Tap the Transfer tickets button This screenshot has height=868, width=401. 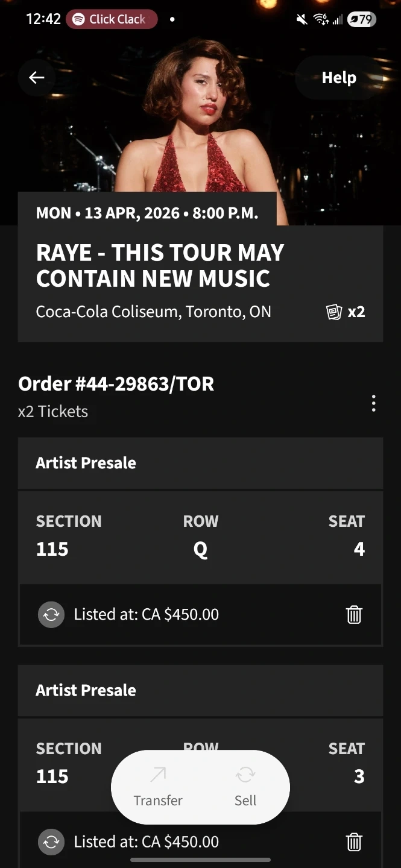[158, 787]
